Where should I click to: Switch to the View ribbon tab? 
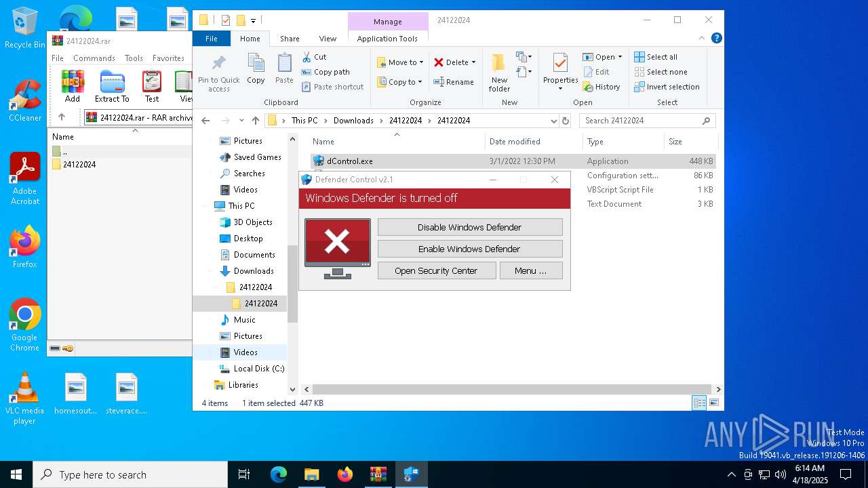pos(328,39)
